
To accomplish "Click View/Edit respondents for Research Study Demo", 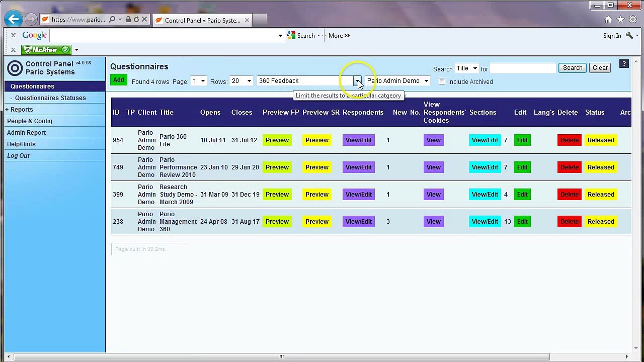I will click(358, 195).
